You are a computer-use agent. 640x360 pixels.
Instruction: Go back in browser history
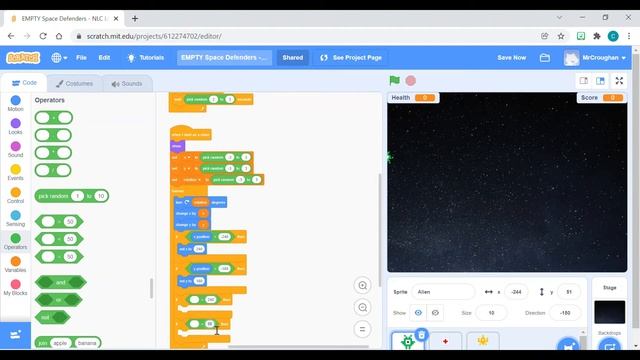11,36
